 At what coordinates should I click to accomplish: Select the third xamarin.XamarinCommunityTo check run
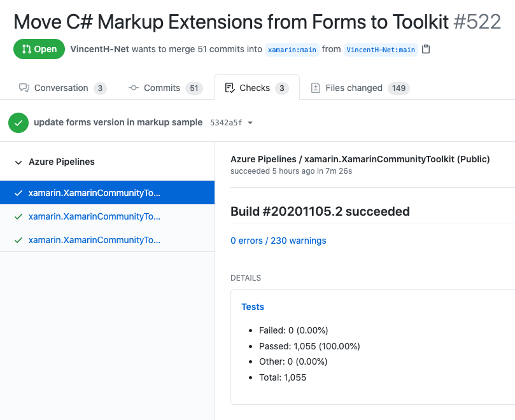coord(107,240)
